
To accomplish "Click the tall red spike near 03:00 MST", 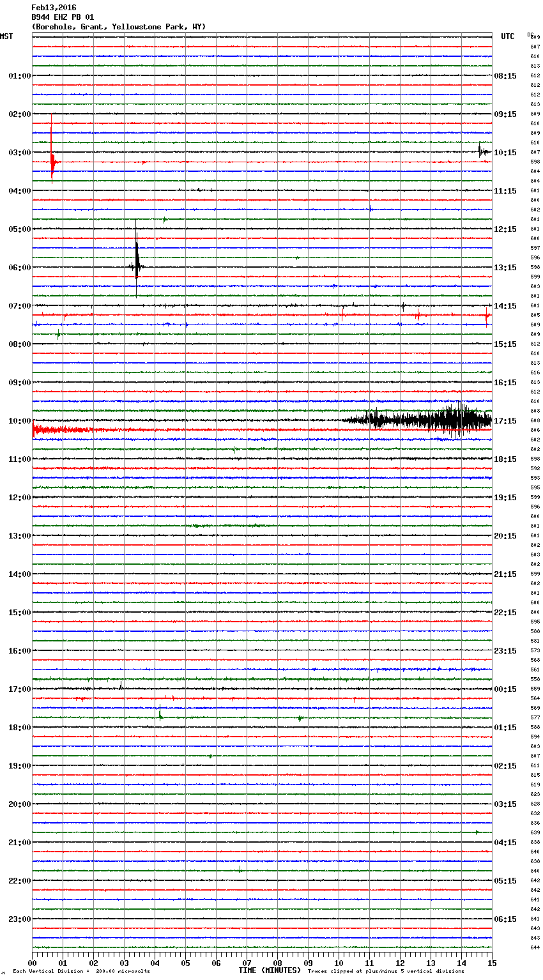I will pos(52,148).
